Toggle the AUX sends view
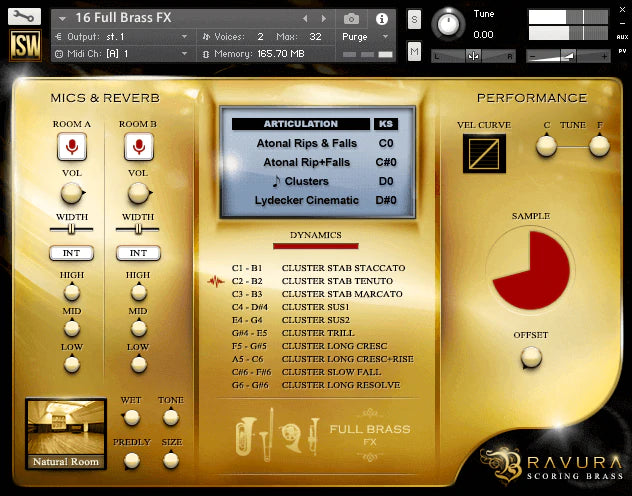The image size is (632, 496). tap(622, 37)
